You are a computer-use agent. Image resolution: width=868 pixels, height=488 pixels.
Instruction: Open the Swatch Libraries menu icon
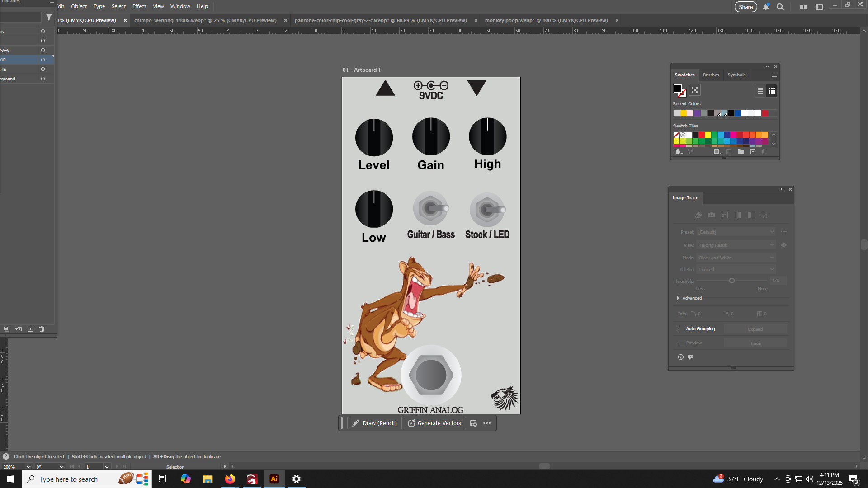[x=679, y=152]
